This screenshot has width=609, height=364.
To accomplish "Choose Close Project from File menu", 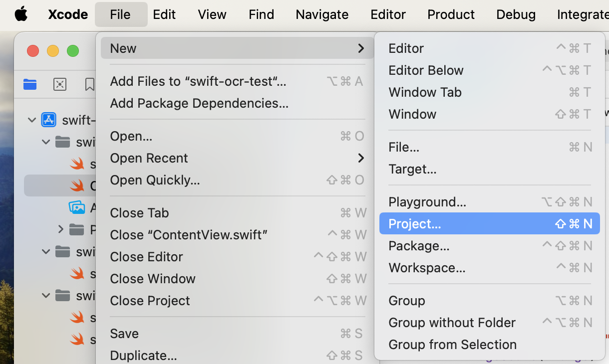I will click(x=150, y=301).
